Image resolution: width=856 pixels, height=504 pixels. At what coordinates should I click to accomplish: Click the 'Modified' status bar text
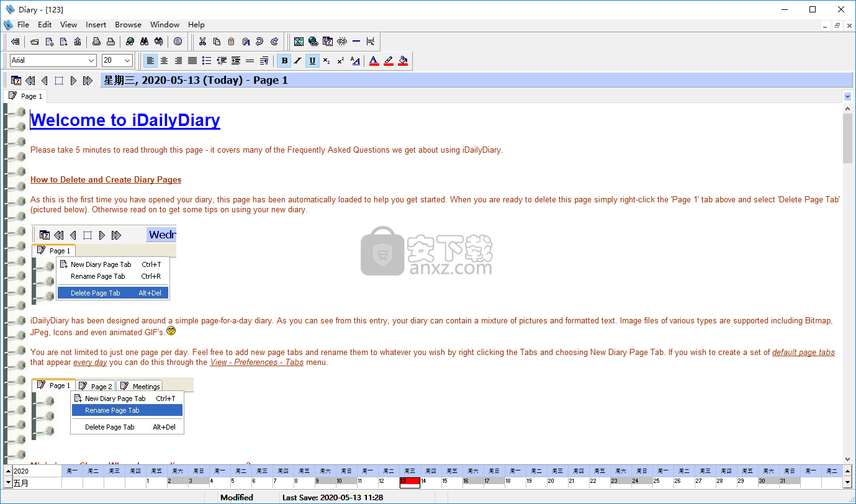237,497
